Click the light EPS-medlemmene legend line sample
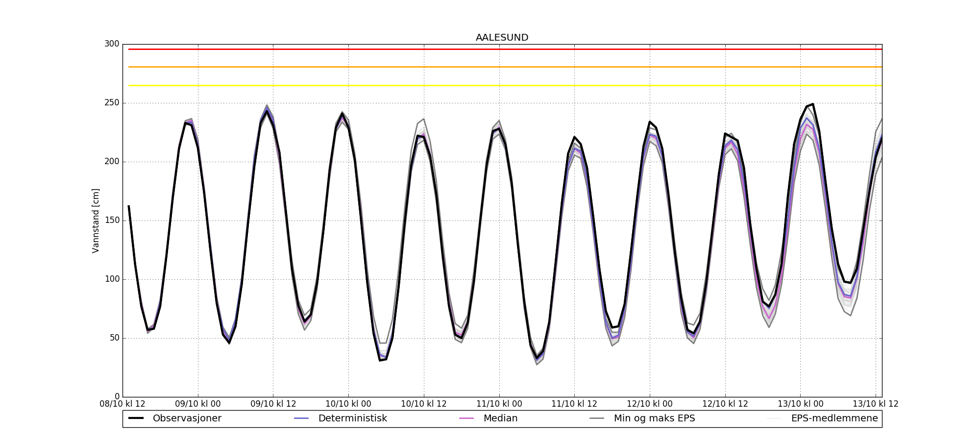The width and height of the screenshot is (980, 441). [x=774, y=418]
